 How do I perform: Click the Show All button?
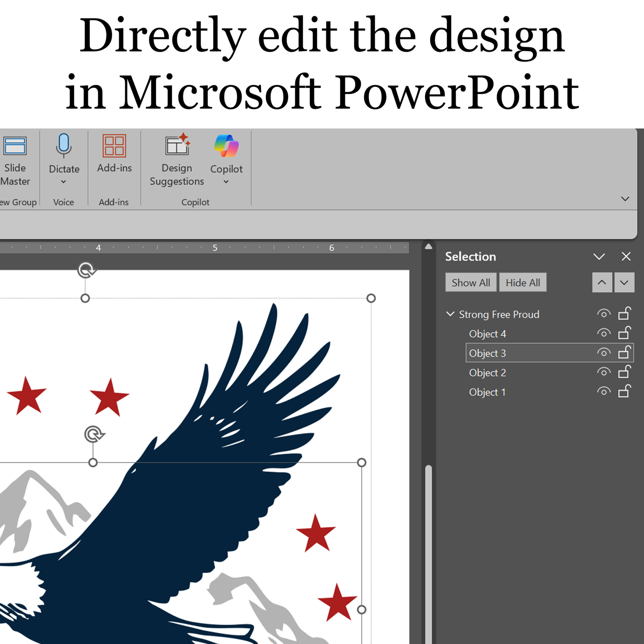click(x=471, y=283)
